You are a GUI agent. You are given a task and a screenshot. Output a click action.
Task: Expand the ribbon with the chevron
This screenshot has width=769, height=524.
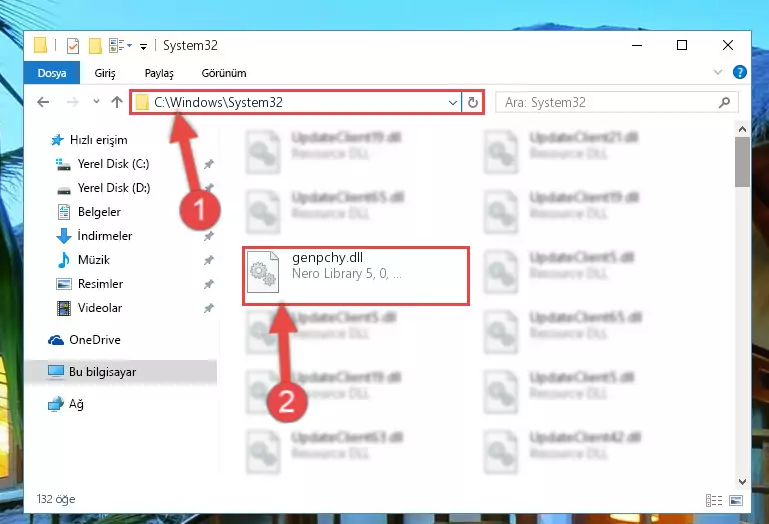pos(718,72)
